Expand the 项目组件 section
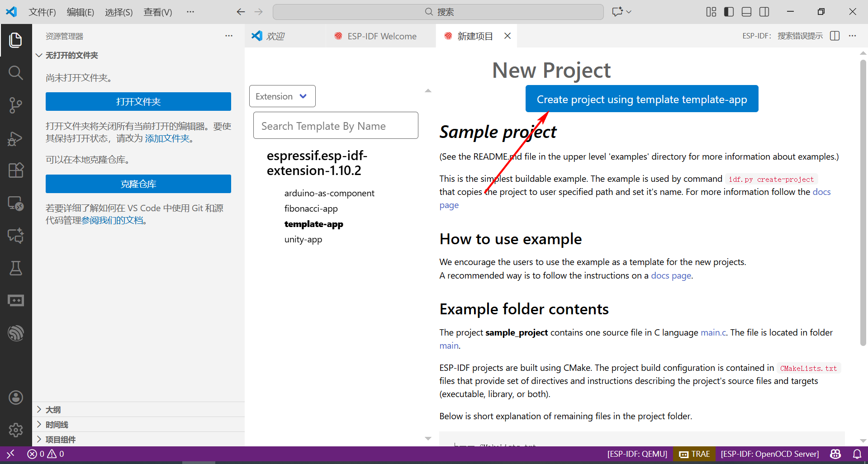 coord(138,439)
